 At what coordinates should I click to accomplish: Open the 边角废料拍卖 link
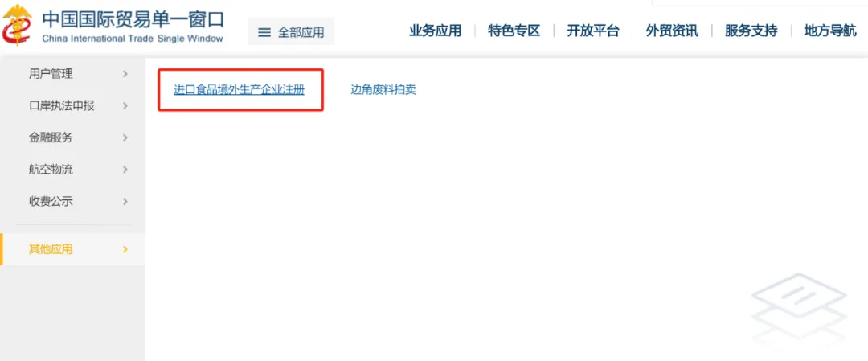point(383,90)
